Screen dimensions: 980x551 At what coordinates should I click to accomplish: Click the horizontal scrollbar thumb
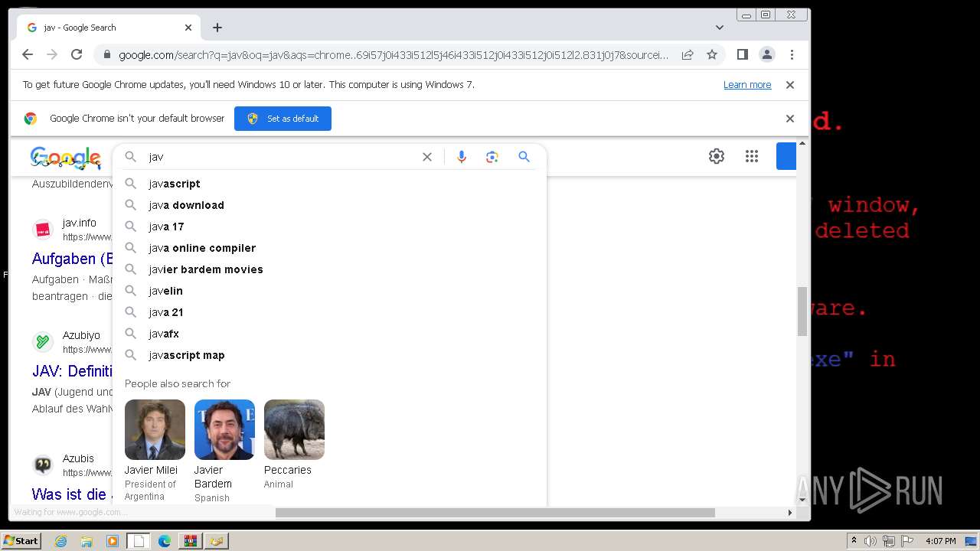(x=495, y=513)
